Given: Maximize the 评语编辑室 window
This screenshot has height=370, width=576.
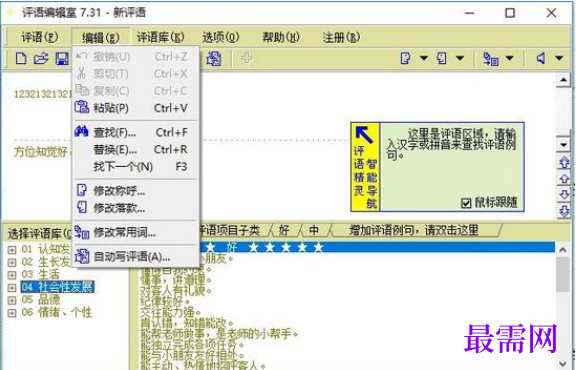Looking at the screenshot, I should (x=510, y=13).
